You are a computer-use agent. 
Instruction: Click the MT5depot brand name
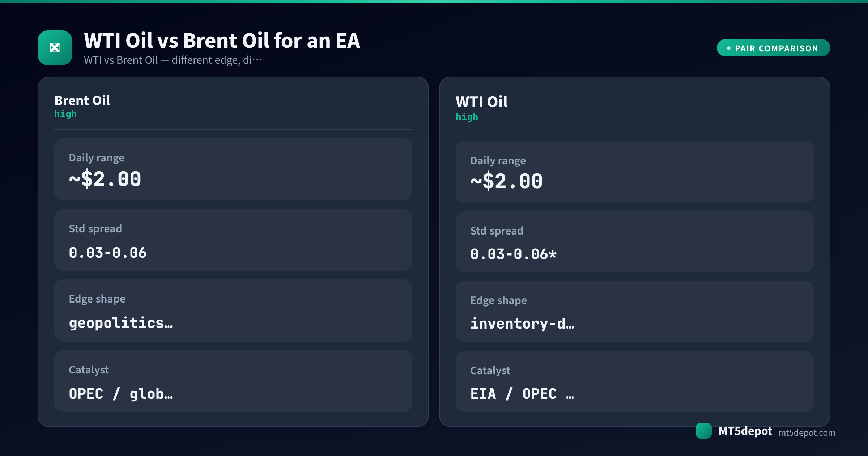745,431
